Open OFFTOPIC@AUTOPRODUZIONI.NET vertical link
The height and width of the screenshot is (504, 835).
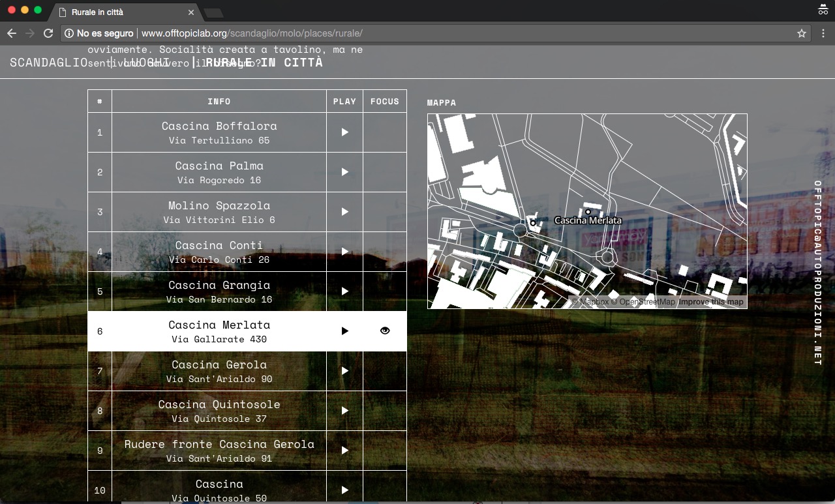(818, 273)
